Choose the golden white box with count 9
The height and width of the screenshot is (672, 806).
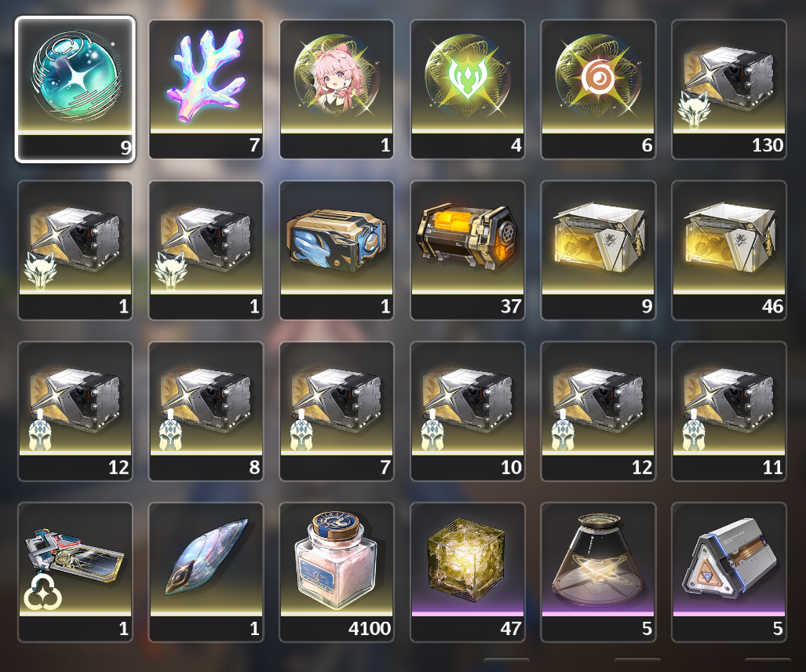click(x=598, y=250)
